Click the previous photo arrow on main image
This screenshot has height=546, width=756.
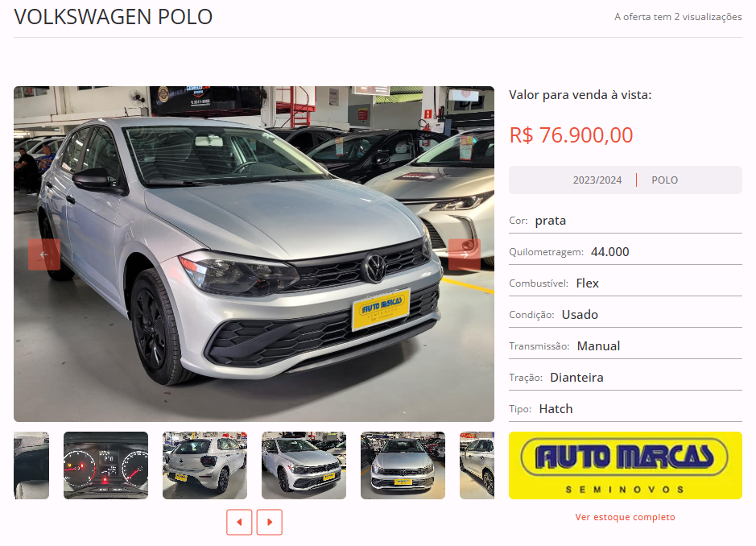43,254
